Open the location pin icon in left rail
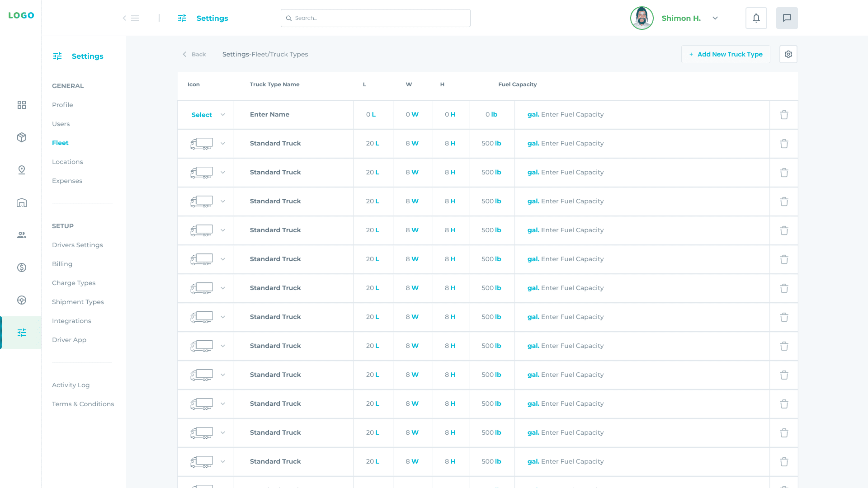Image resolution: width=868 pixels, height=488 pixels. click(22, 170)
